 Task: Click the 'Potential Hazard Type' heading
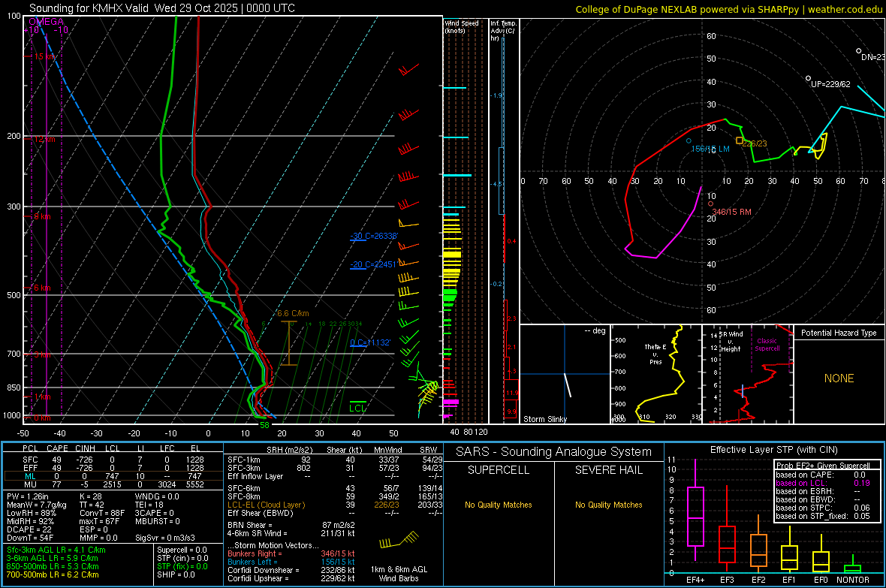[839, 333]
